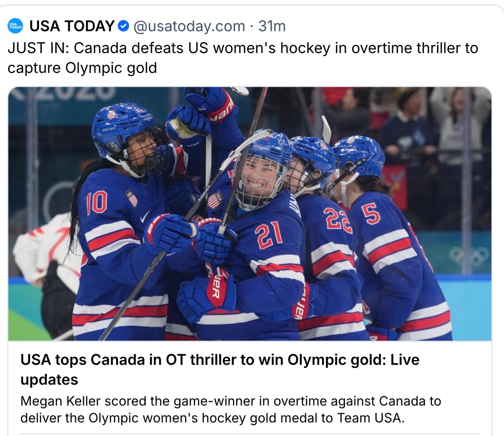Click the Nike swoosh on jersey 10

[145, 217]
